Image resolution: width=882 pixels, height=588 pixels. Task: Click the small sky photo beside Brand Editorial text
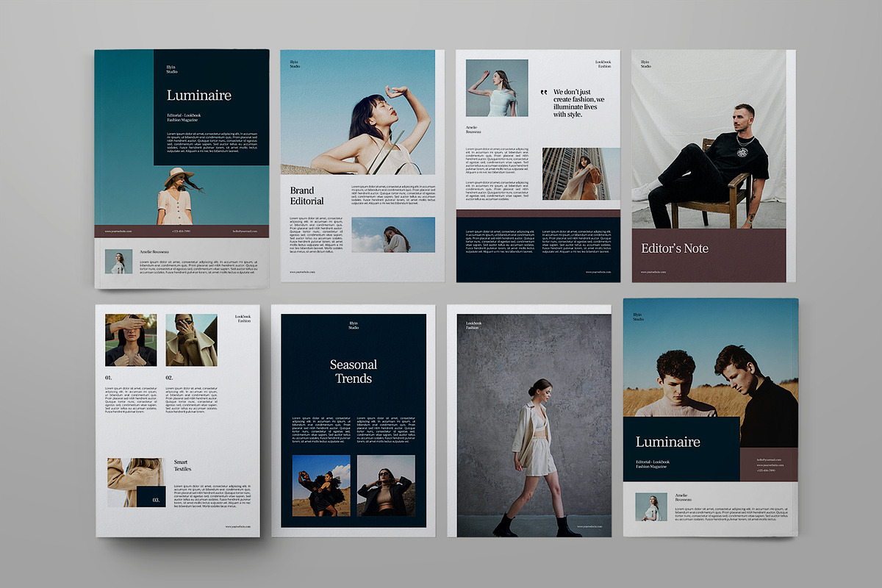click(x=393, y=235)
